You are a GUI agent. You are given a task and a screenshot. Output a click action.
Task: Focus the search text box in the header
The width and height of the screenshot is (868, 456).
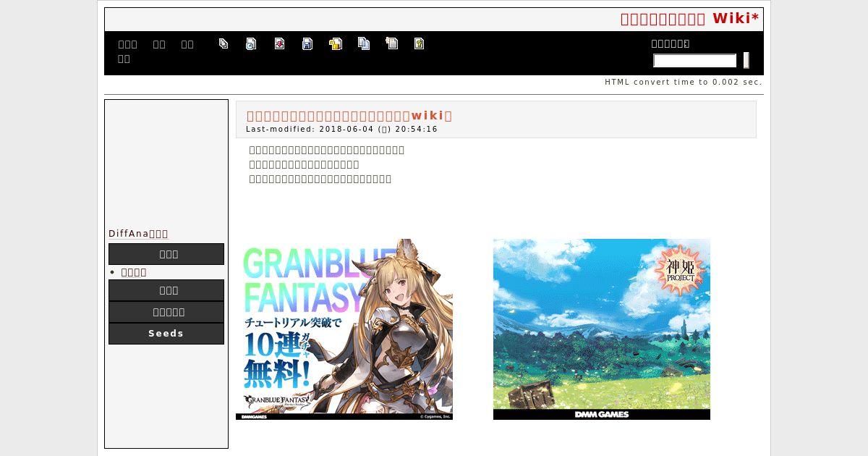click(x=695, y=61)
